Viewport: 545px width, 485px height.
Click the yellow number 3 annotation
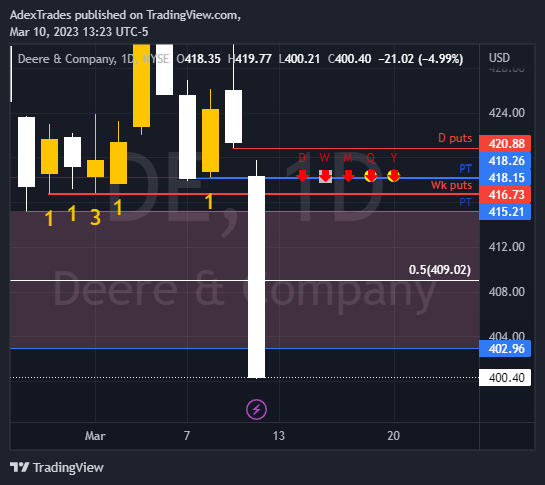click(x=95, y=218)
